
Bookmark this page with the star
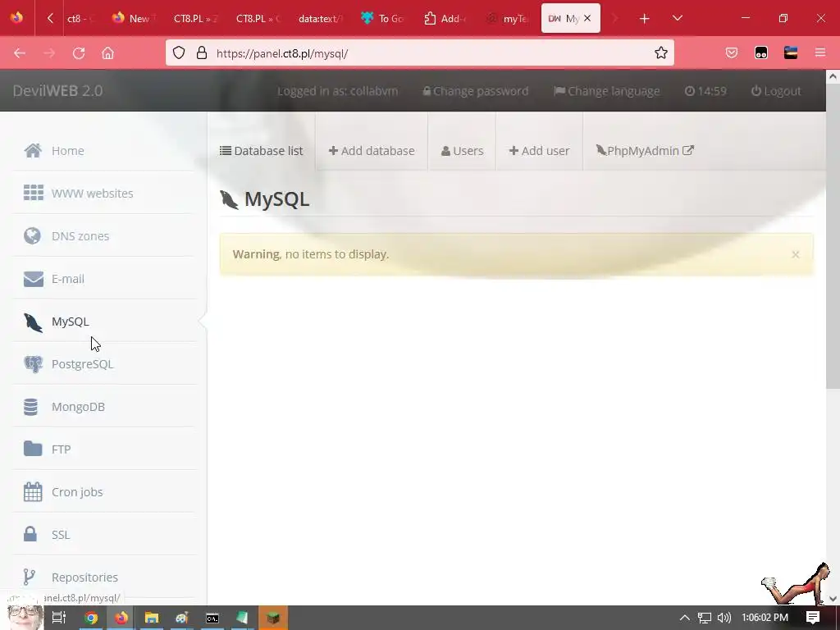click(x=661, y=53)
